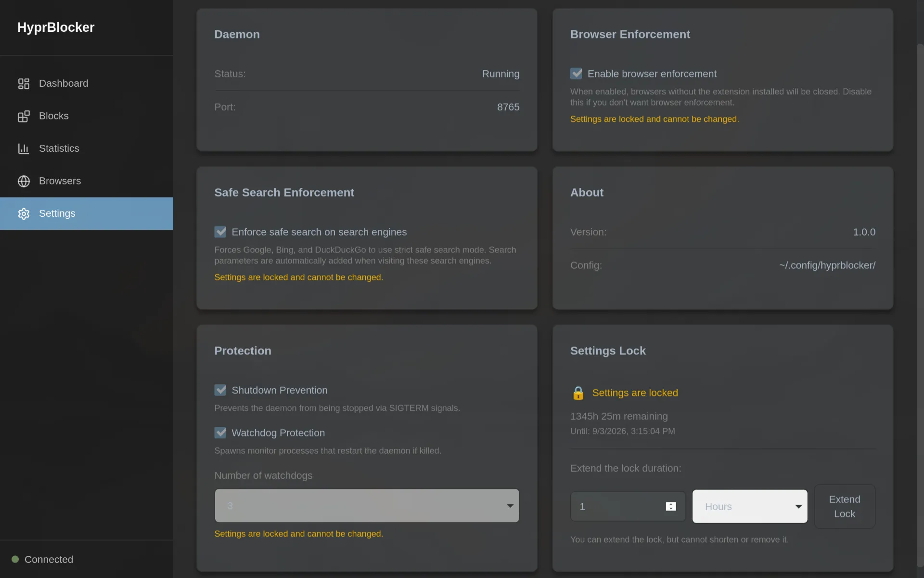This screenshot has height=578, width=924.
Task: Select Settings in sidebar
Action: click(87, 213)
